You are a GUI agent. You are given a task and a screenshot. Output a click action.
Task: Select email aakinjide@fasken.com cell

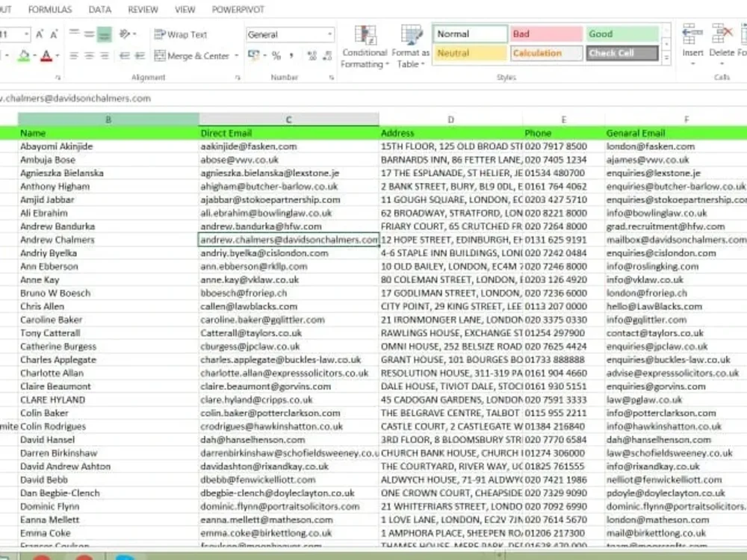pos(288,146)
